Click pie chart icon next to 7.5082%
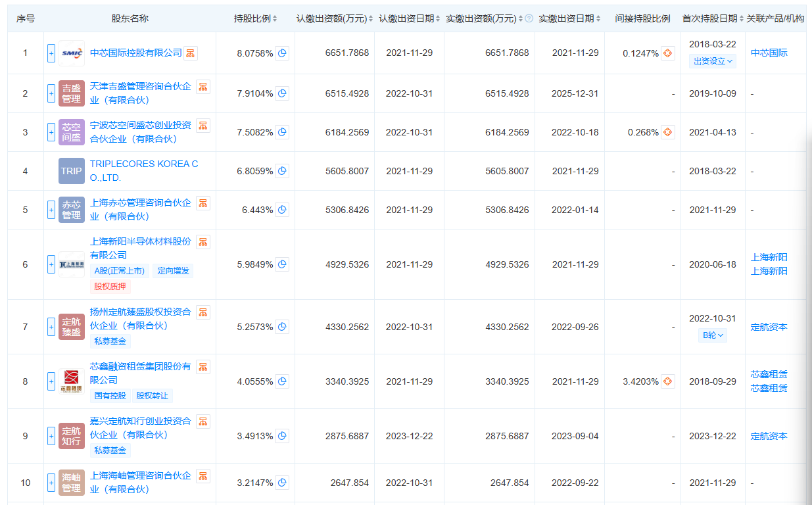Viewport: 812px width, 505px height. tap(282, 132)
